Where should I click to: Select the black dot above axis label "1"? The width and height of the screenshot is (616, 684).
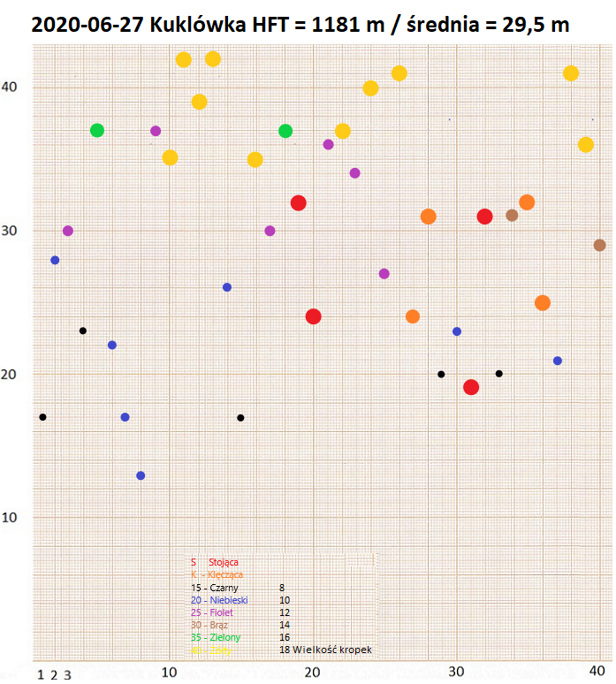click(42, 417)
